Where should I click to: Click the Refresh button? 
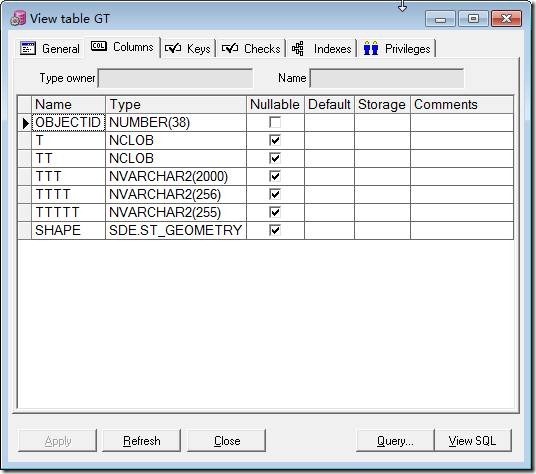click(142, 441)
